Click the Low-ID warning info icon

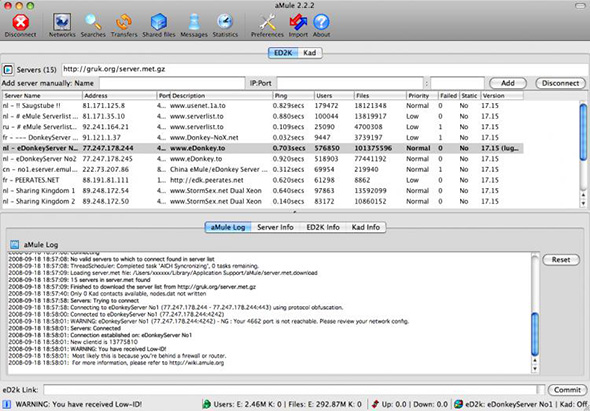point(7,405)
